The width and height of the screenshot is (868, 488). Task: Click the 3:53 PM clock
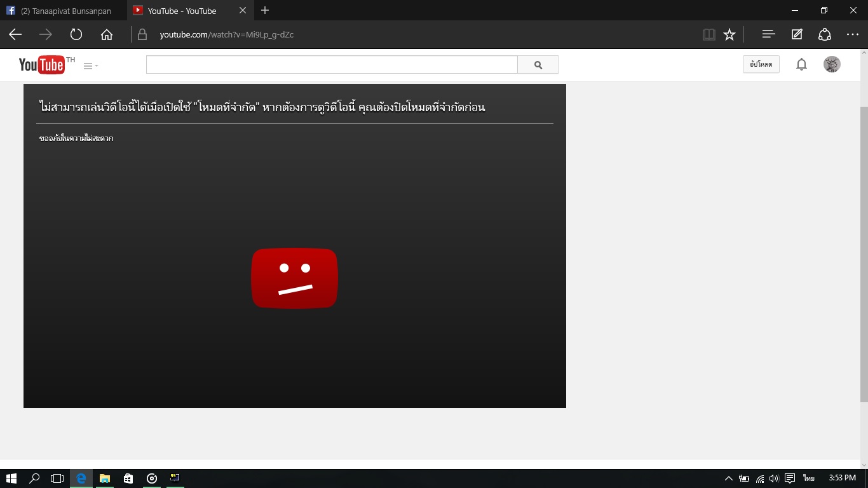coord(843,478)
